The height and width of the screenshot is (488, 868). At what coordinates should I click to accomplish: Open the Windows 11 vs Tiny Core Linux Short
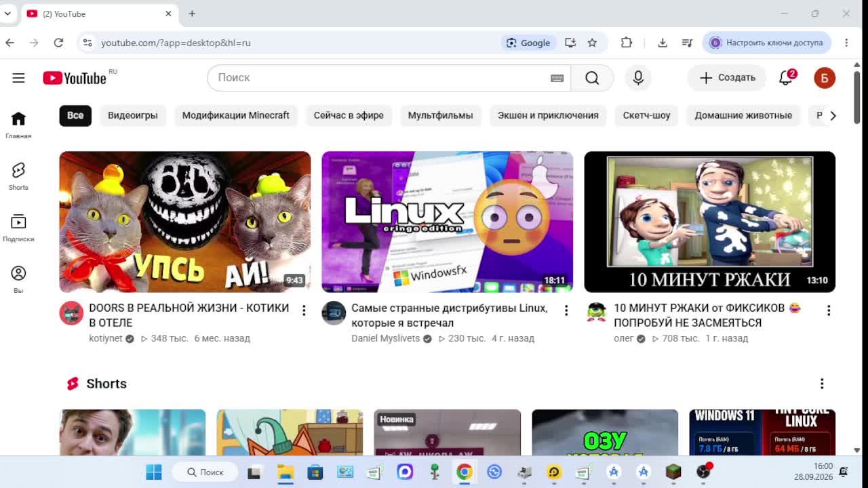762,432
